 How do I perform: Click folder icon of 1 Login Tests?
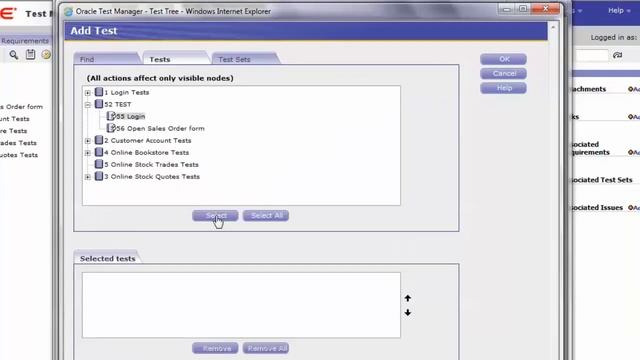click(x=99, y=92)
